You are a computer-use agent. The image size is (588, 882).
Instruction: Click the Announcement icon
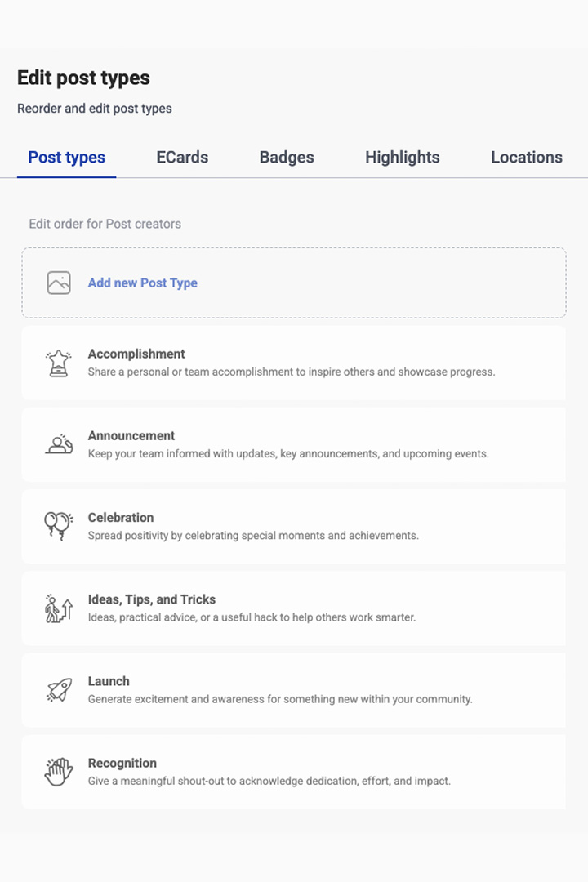coord(59,444)
